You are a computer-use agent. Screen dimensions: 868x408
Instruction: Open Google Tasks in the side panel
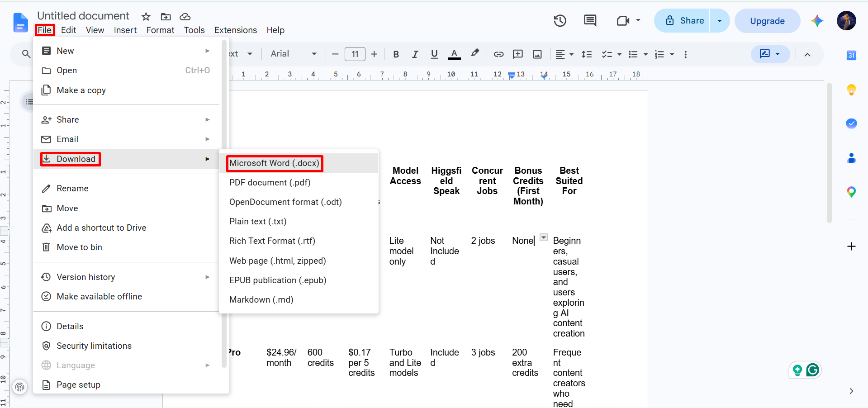point(851,123)
